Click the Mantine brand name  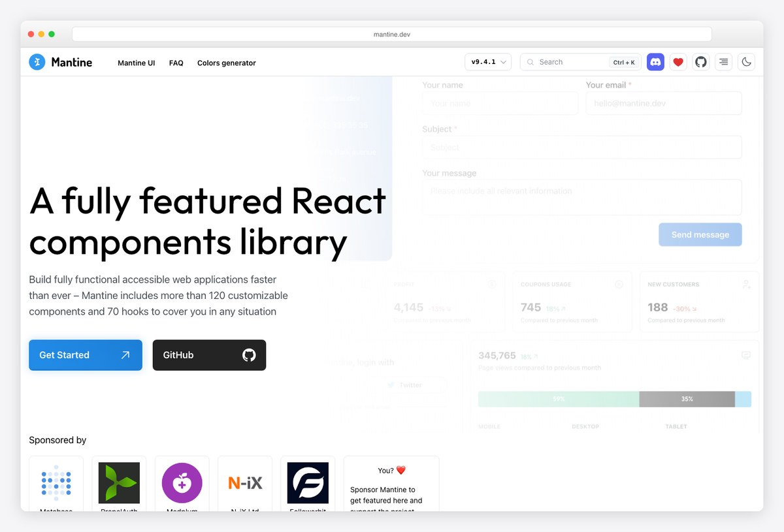click(72, 63)
